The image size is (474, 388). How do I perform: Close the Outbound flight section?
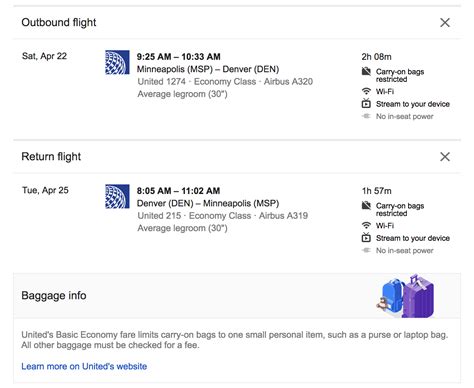click(445, 23)
